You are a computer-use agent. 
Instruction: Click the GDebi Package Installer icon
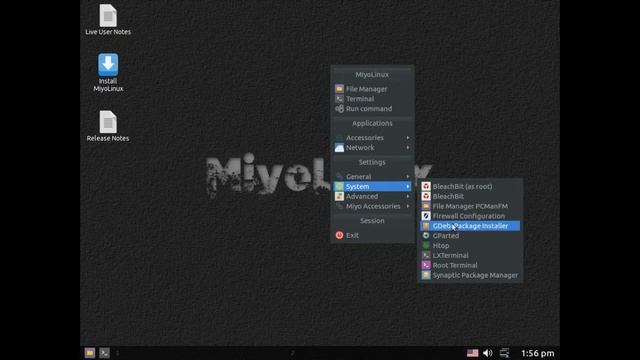(x=426, y=226)
